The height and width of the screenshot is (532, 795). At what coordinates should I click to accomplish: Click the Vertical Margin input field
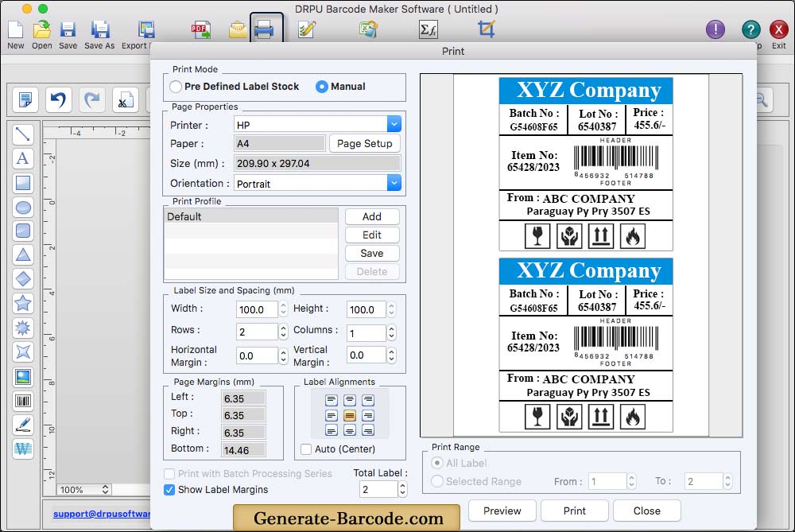pos(366,355)
